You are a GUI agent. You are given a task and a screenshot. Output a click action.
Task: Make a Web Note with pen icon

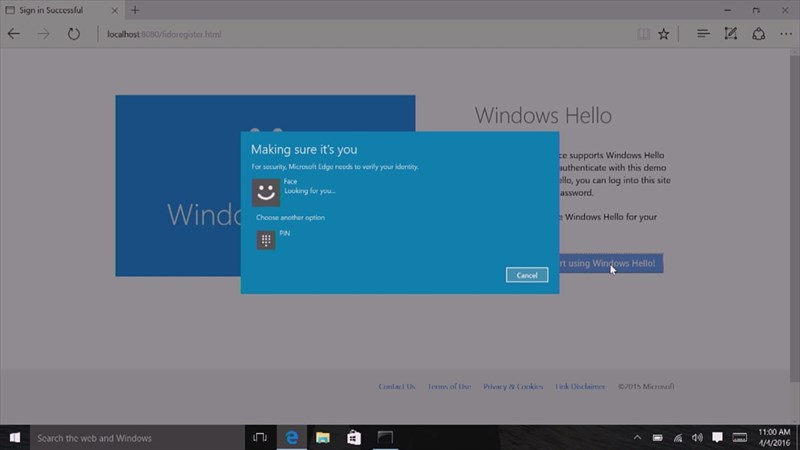(731, 34)
